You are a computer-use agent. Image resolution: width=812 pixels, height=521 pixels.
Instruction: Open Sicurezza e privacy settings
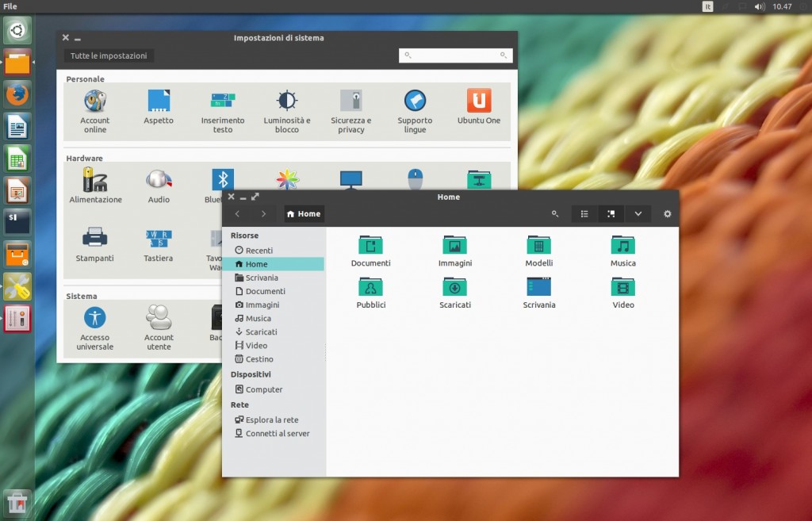coord(350,101)
